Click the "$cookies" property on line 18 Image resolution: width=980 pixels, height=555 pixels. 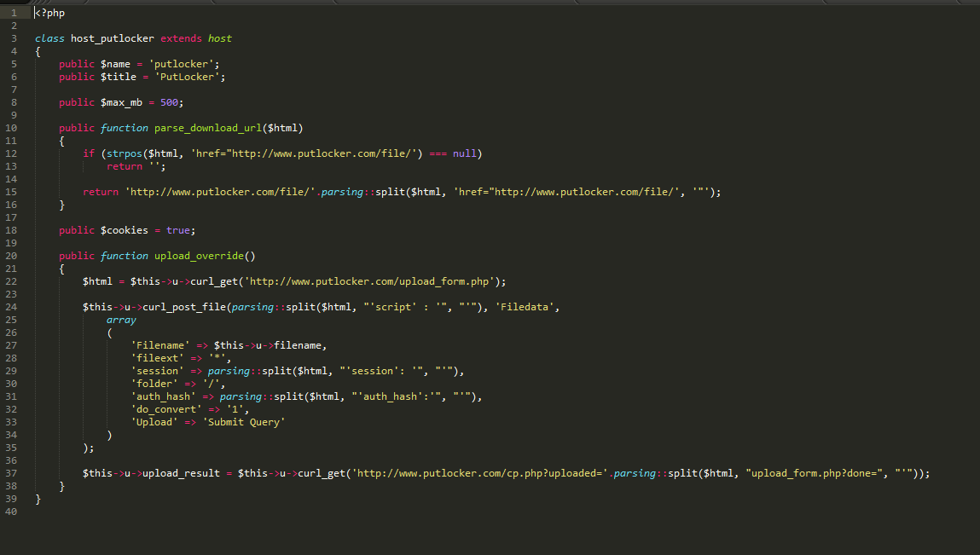125,231
